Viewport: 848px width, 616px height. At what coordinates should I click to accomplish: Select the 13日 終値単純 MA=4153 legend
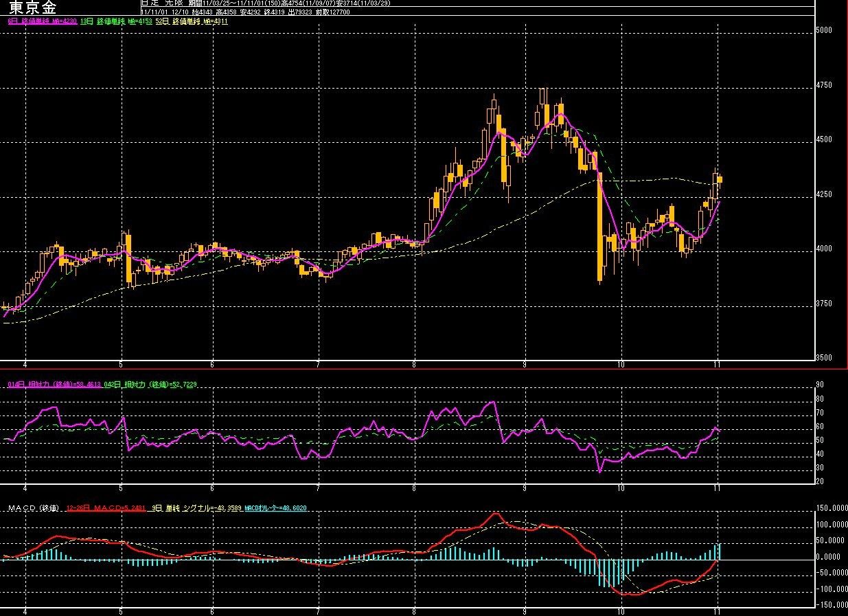pyautogui.click(x=115, y=22)
